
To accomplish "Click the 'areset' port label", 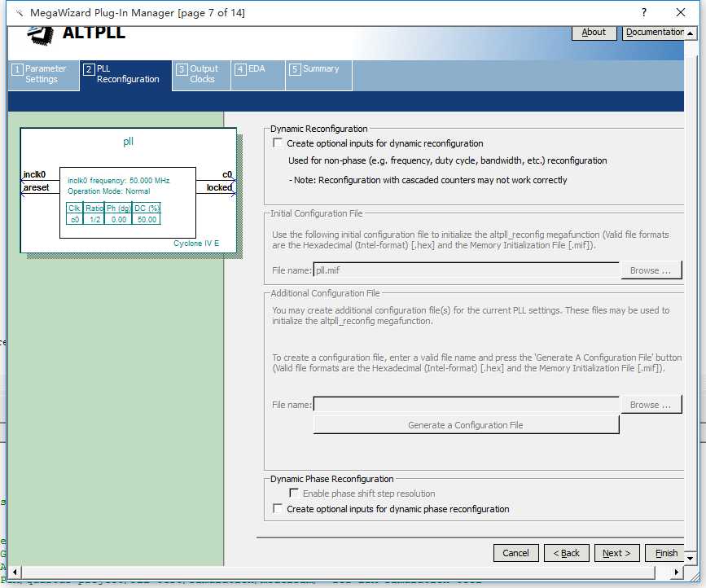I will click(36, 187).
